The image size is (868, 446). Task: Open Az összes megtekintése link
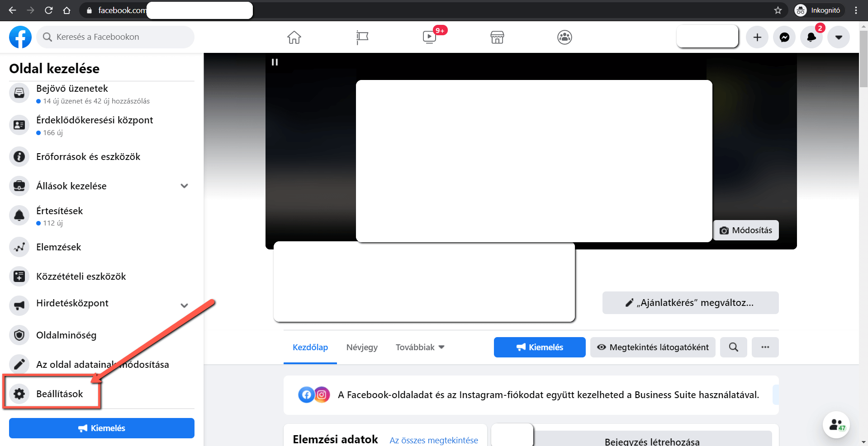pyautogui.click(x=434, y=440)
